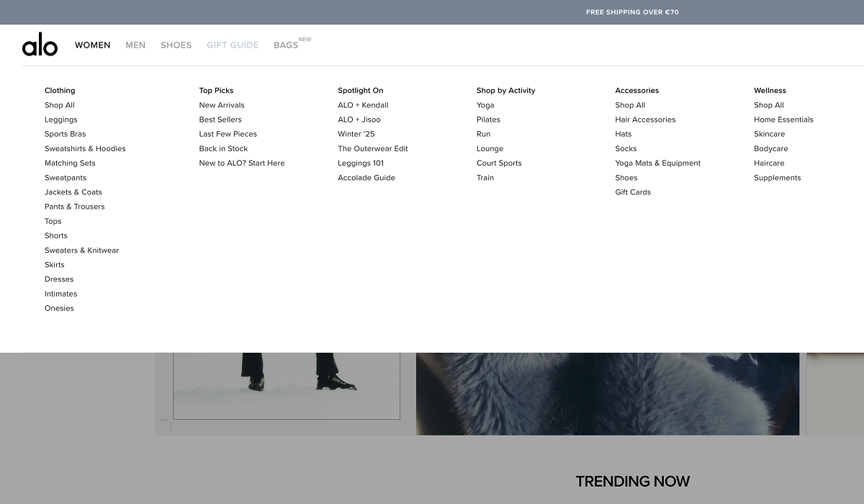Shop Yoga under Shop by Activity
Viewport: 864px width, 504px height.
(485, 105)
